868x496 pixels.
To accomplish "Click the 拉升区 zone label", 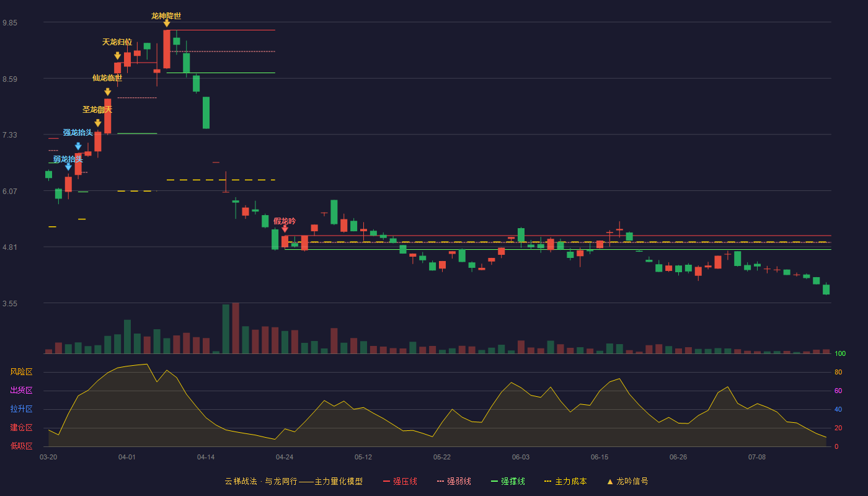I will 21,409.
